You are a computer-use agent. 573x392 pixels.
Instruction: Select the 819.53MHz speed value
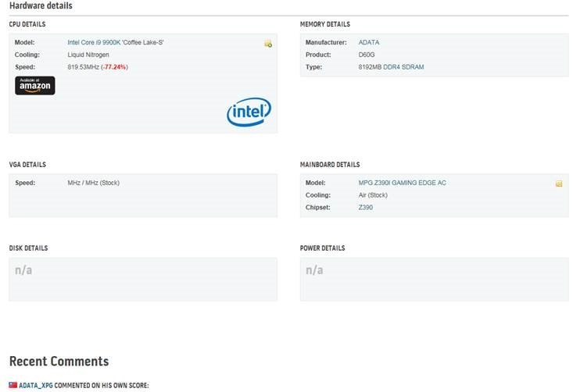click(x=84, y=67)
